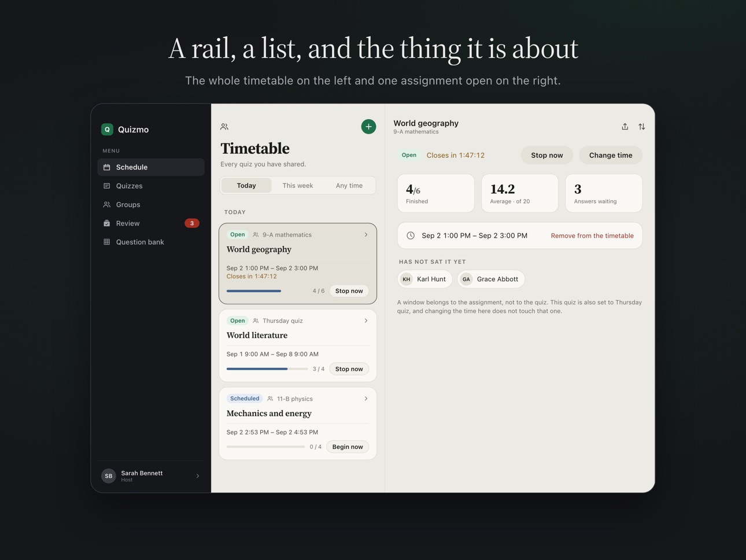Begin the Mechanics and energy quiz now
The image size is (746, 560).
pos(348,447)
